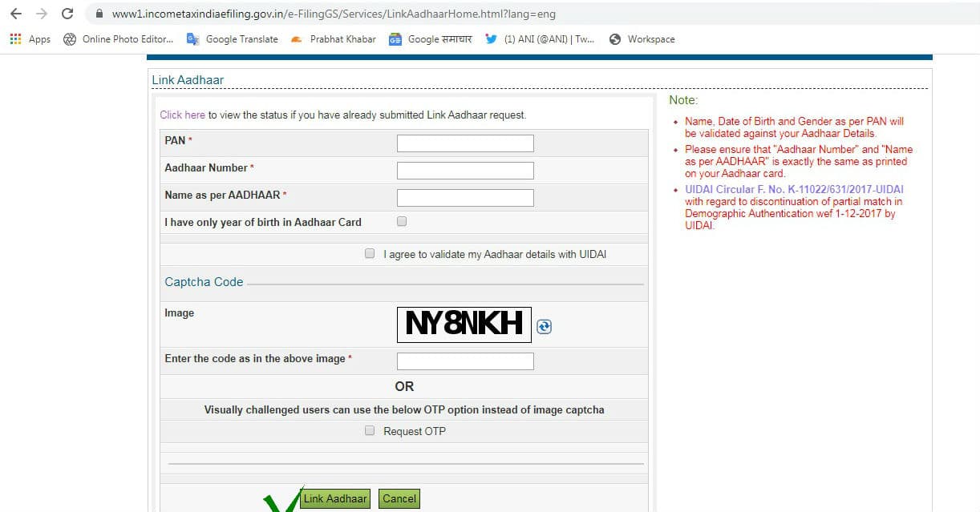Screen dimensions: 980x512
Task: Click the captcha refresh icon
Action: pyautogui.click(x=544, y=326)
